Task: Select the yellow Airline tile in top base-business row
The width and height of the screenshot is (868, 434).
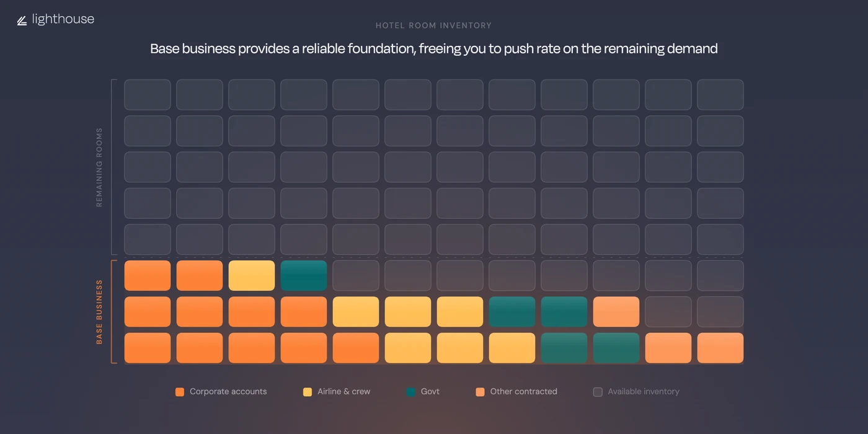Action: [252, 276]
